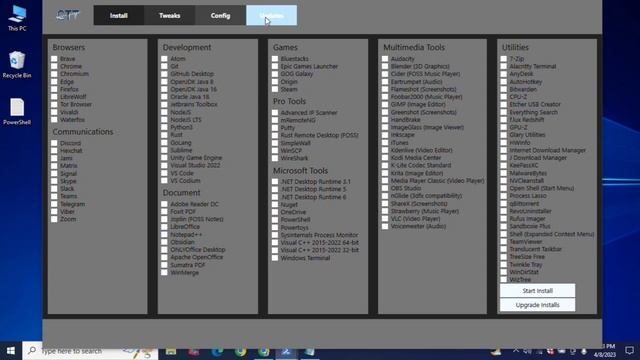Switch to the Install tab
The width and height of the screenshot is (640, 360).
click(x=118, y=16)
